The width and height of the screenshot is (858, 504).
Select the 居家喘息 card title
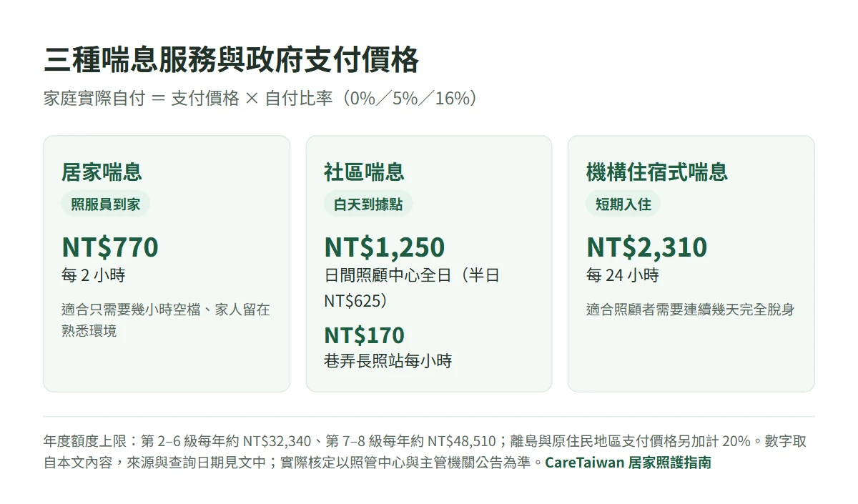click(x=102, y=172)
